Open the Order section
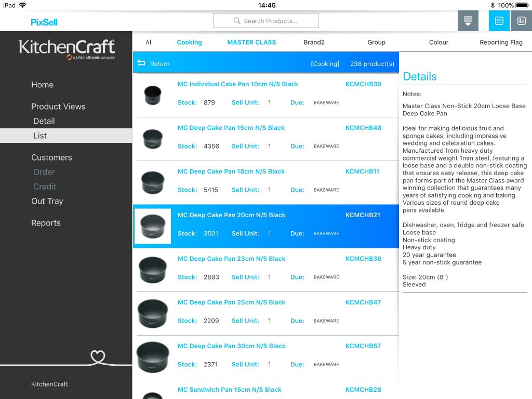Viewport: 532px width, 399px height. (x=44, y=172)
